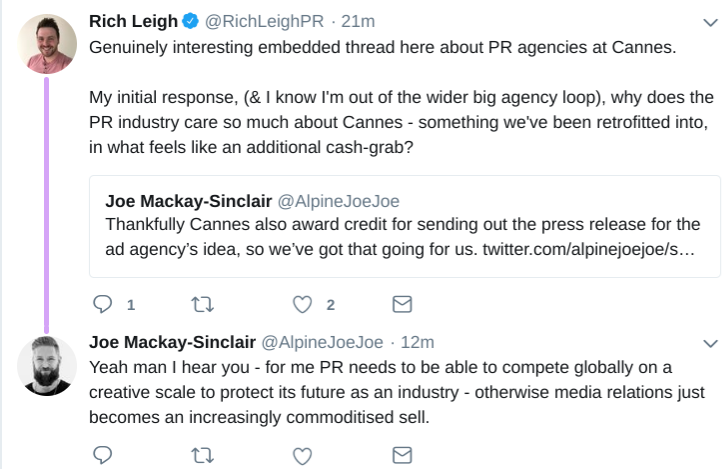Viewport: 727px width, 469px height.
Task: Reply to Joe Mackay-Sinclair's tweet
Action: (x=101, y=455)
